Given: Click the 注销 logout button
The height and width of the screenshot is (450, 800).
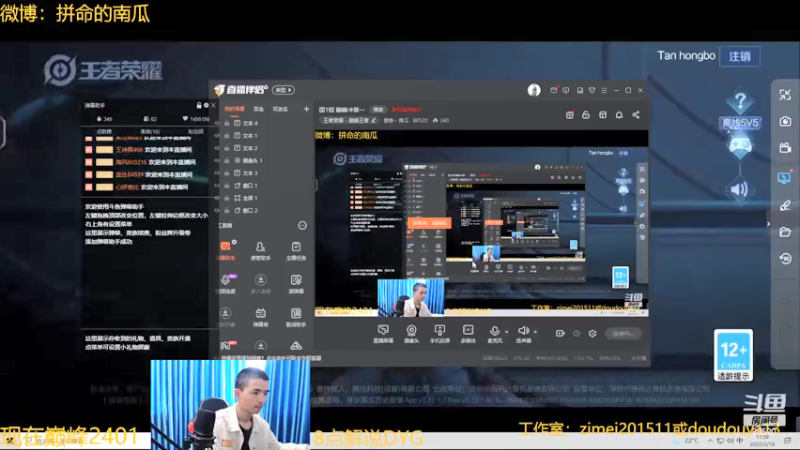Looking at the screenshot, I should 739,56.
